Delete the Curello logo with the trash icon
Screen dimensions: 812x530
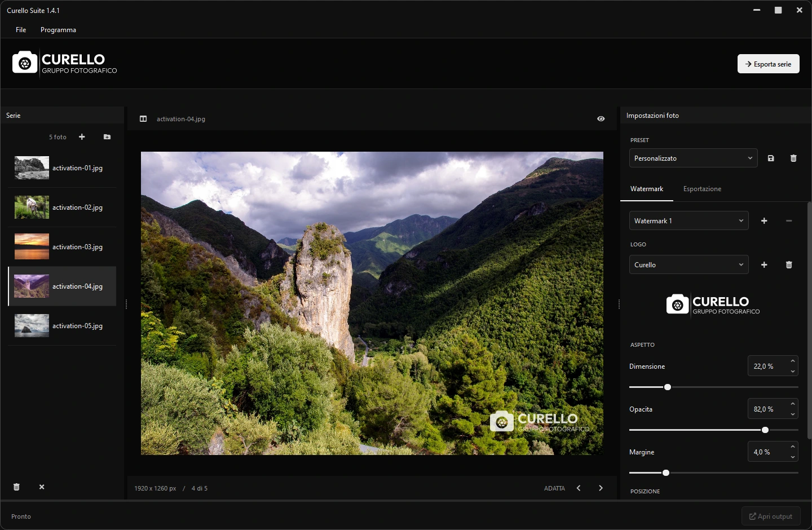click(x=789, y=265)
